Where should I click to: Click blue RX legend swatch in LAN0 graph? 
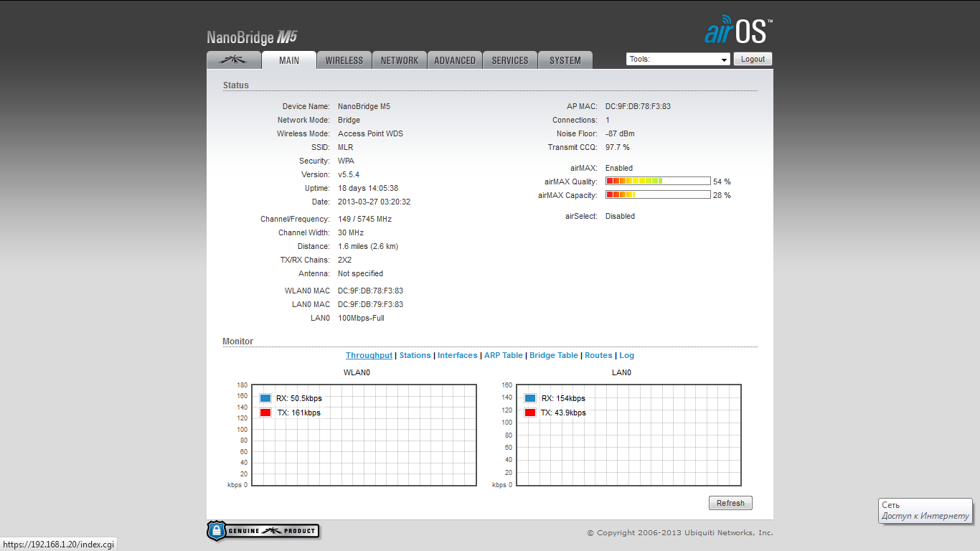pyautogui.click(x=530, y=398)
